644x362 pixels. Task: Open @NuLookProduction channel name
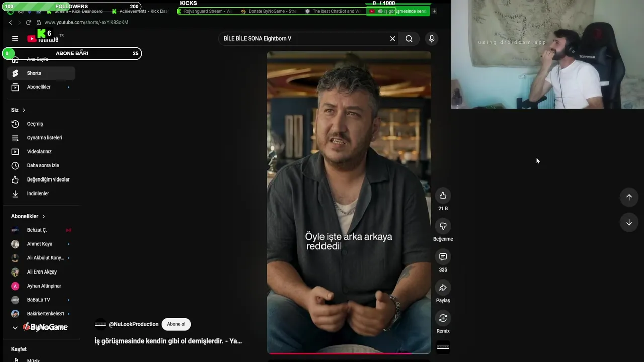[134, 324]
